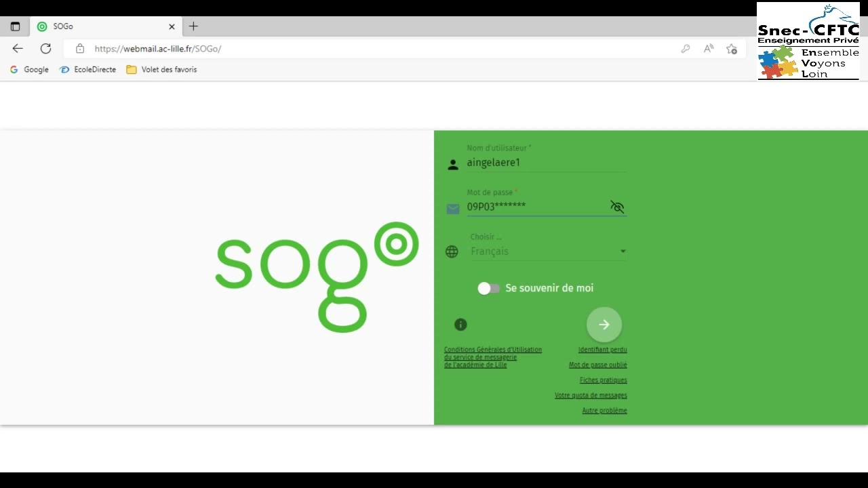Toggle password visibility eye icon
The height and width of the screenshot is (488, 868).
tap(617, 207)
